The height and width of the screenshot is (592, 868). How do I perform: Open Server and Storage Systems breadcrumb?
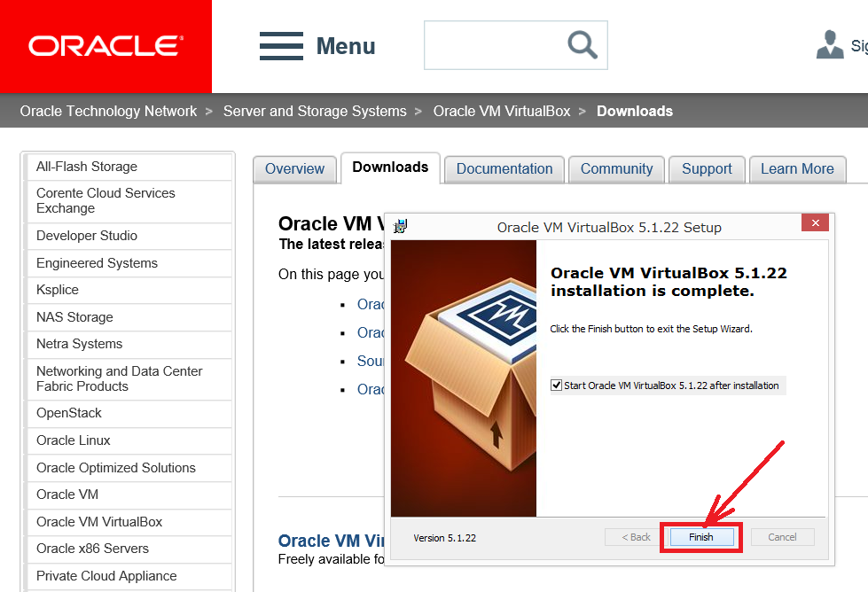315,111
